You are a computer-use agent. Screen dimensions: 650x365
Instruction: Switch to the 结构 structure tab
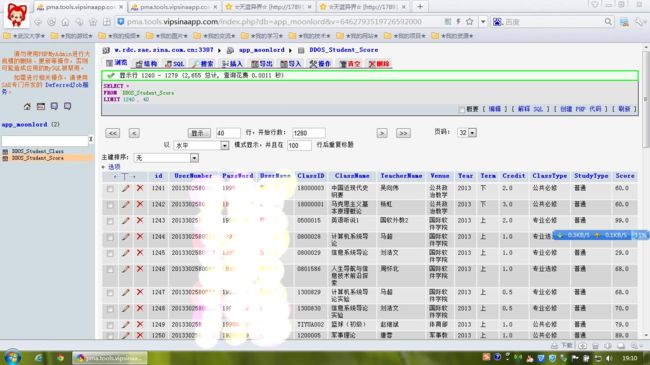146,64
